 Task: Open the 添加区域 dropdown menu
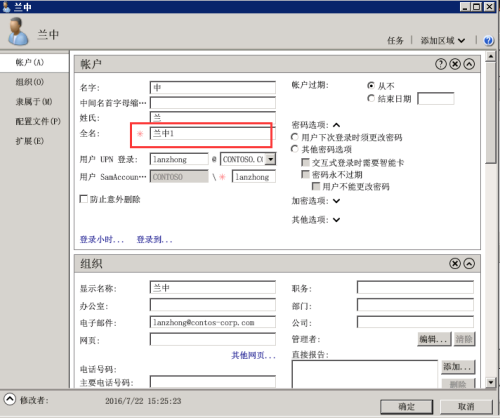[443, 41]
